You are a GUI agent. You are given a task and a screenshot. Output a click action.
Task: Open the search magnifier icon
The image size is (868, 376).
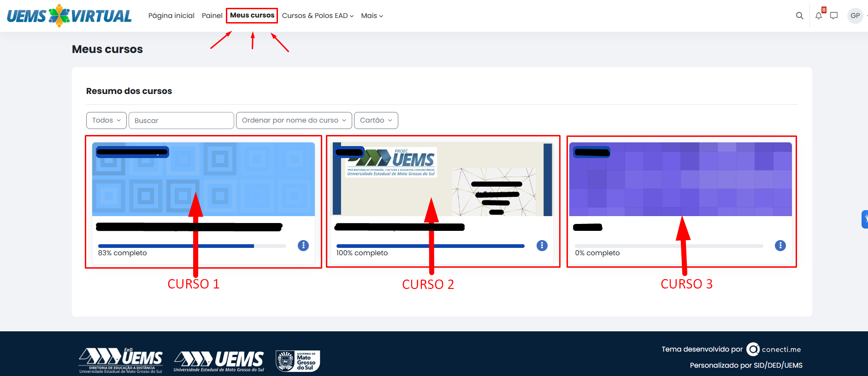pos(800,16)
